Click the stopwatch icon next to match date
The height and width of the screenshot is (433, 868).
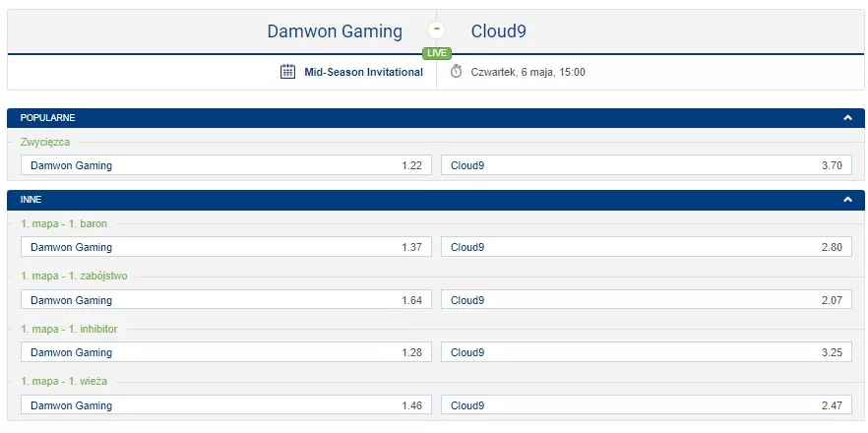[x=456, y=71]
